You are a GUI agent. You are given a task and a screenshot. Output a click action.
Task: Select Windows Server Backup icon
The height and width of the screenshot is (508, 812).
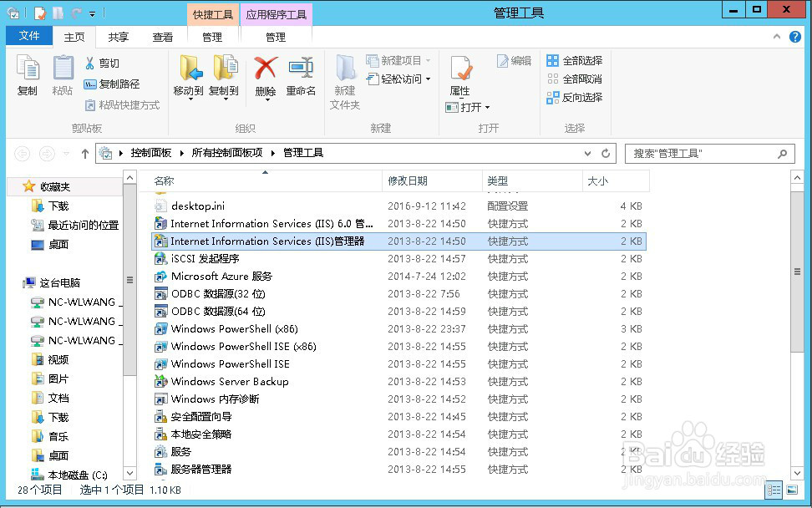[161, 382]
